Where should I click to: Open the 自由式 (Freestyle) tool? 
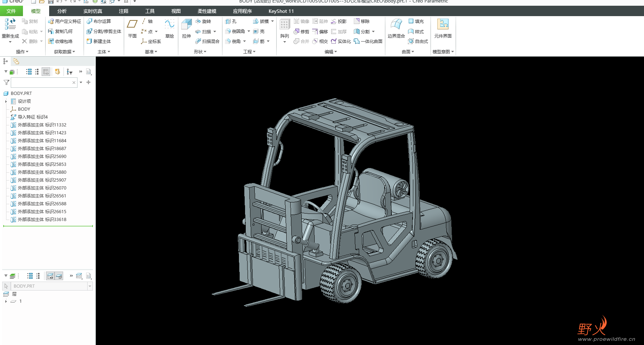pyautogui.click(x=418, y=42)
